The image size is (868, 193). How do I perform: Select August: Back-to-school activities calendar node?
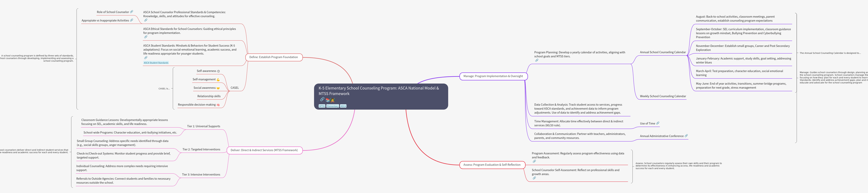tap(735, 19)
